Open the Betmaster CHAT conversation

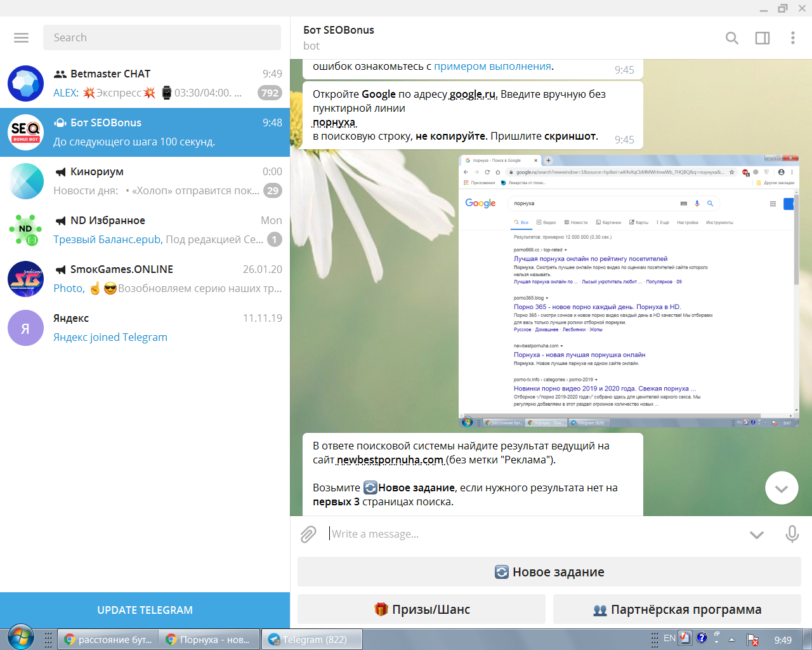point(145,83)
